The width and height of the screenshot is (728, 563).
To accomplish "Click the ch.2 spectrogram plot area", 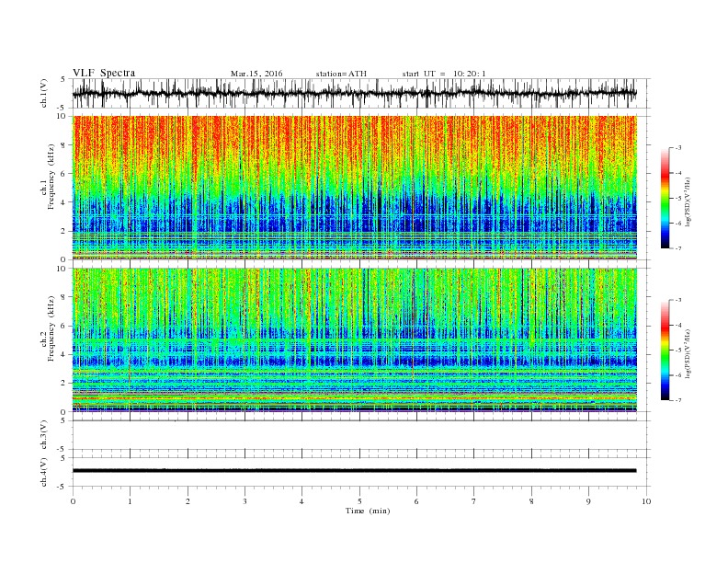I will (x=354, y=339).
